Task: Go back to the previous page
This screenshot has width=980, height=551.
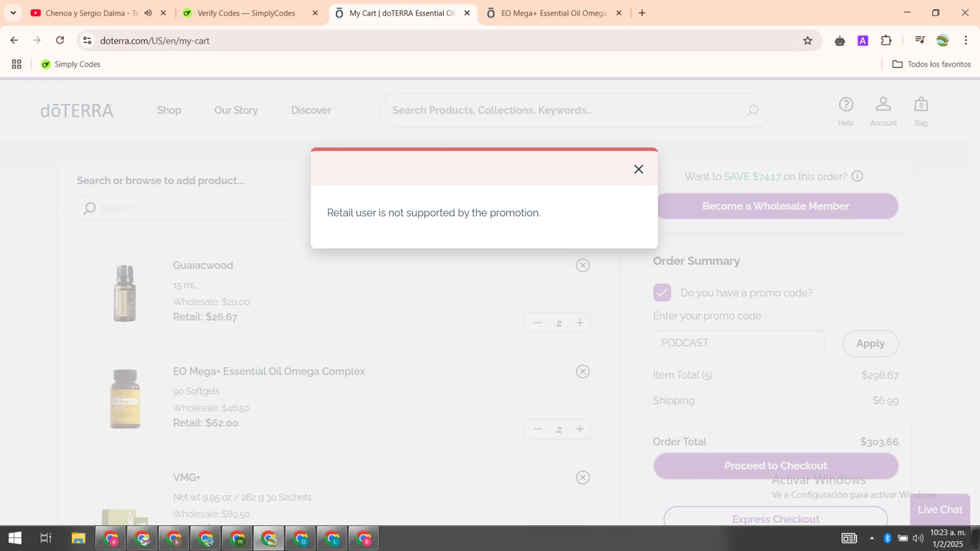Action: 14,40
